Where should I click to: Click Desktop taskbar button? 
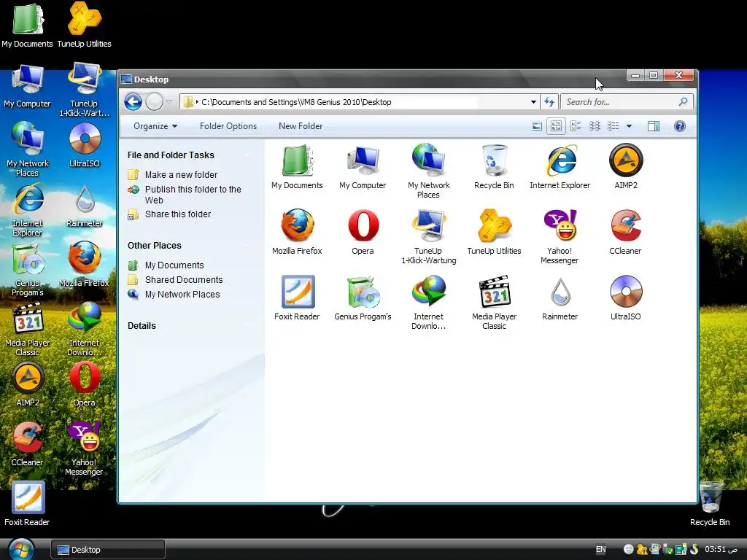108,550
